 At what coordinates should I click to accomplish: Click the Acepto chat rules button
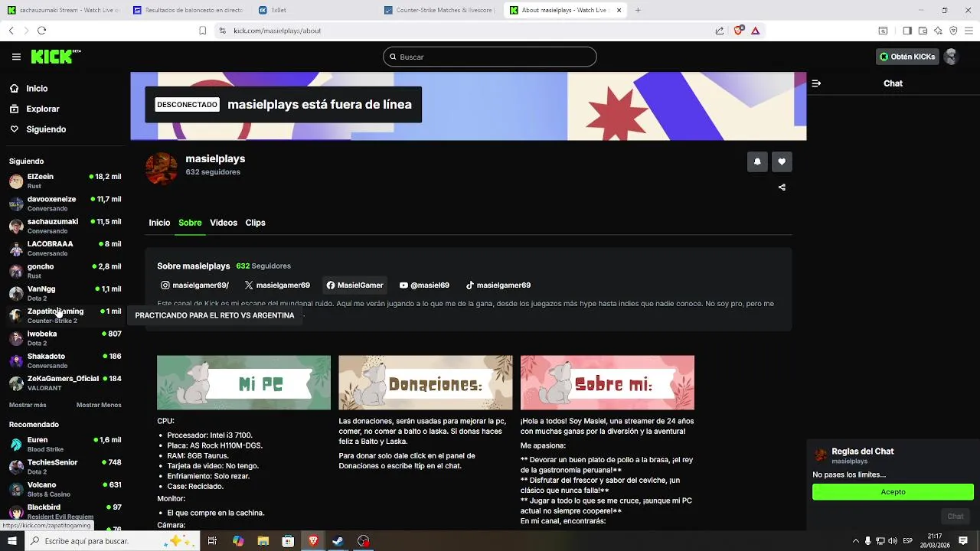893,492
